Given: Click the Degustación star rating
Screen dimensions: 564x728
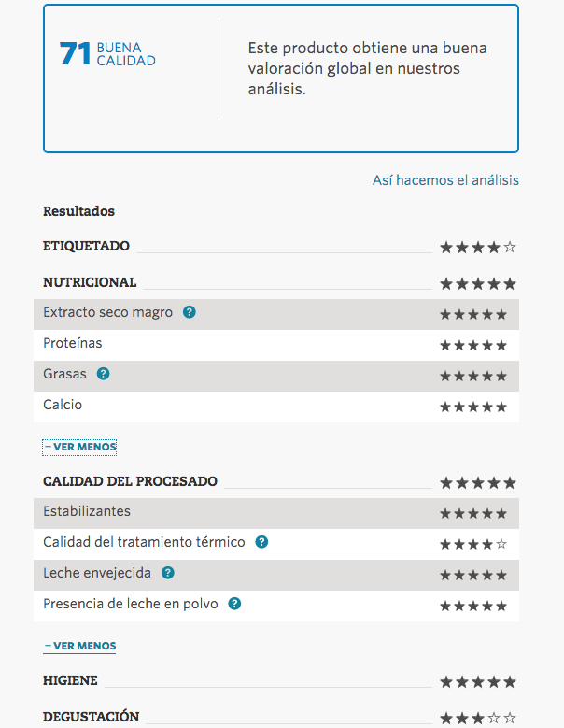Looking at the screenshot, I should point(477,719).
